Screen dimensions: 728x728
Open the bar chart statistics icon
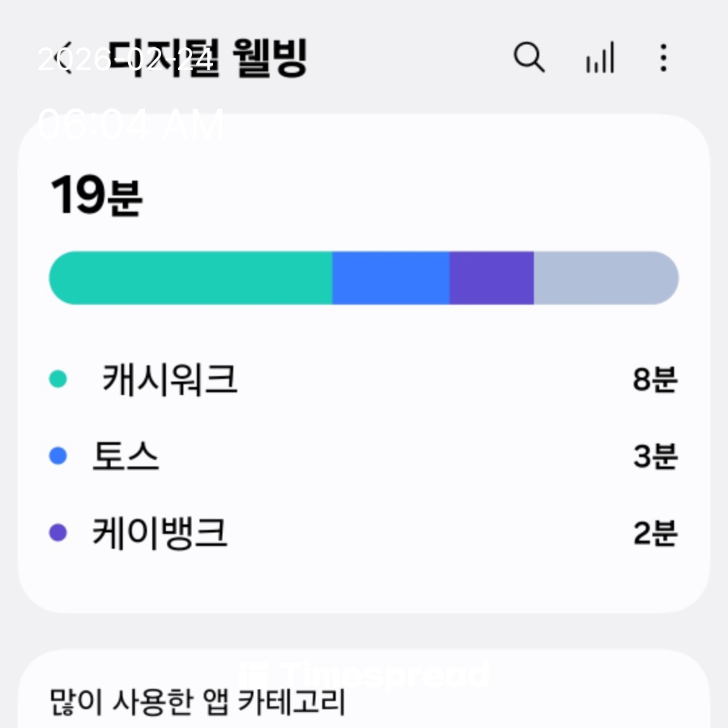[x=599, y=57]
